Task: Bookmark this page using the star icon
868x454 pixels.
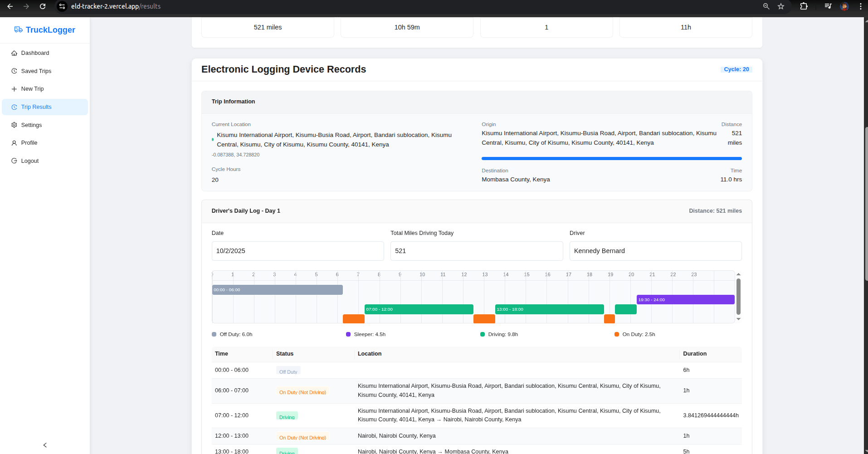Action: (781, 6)
